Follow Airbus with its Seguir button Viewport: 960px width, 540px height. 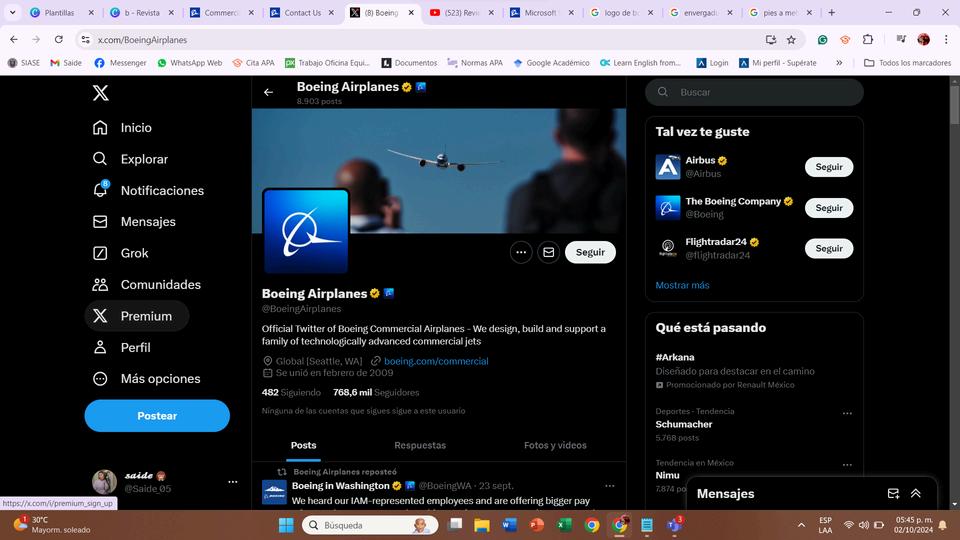(829, 167)
